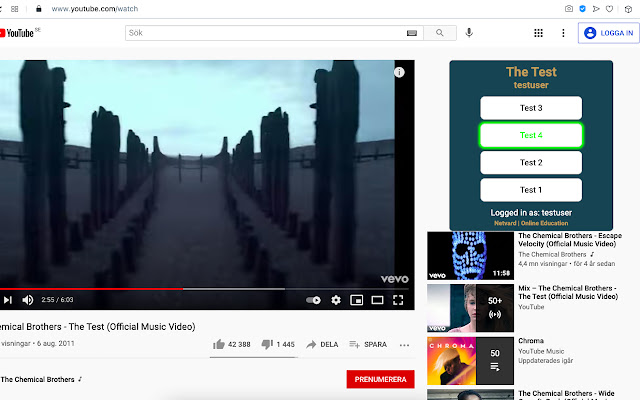Open player settings gear
Viewport: 640px width, 400px height.
(336, 300)
